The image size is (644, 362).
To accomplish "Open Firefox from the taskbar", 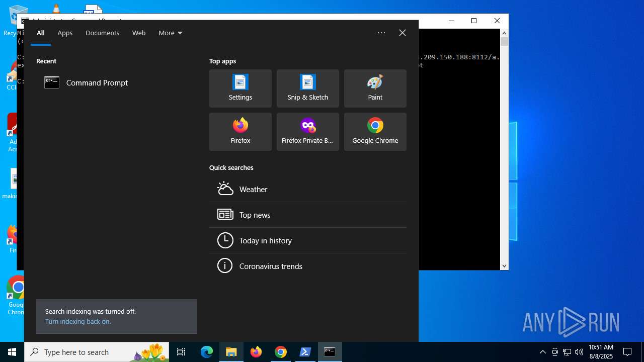I will pos(256,352).
